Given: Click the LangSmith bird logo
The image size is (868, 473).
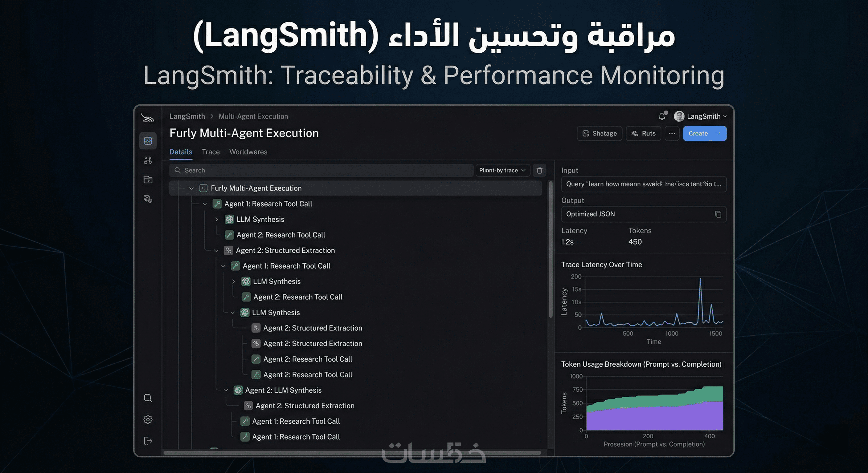Looking at the screenshot, I should [x=148, y=118].
